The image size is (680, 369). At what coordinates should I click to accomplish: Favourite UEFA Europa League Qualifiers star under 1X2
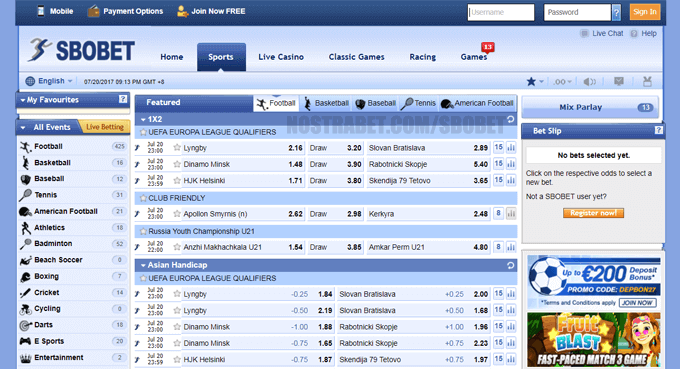tap(143, 132)
